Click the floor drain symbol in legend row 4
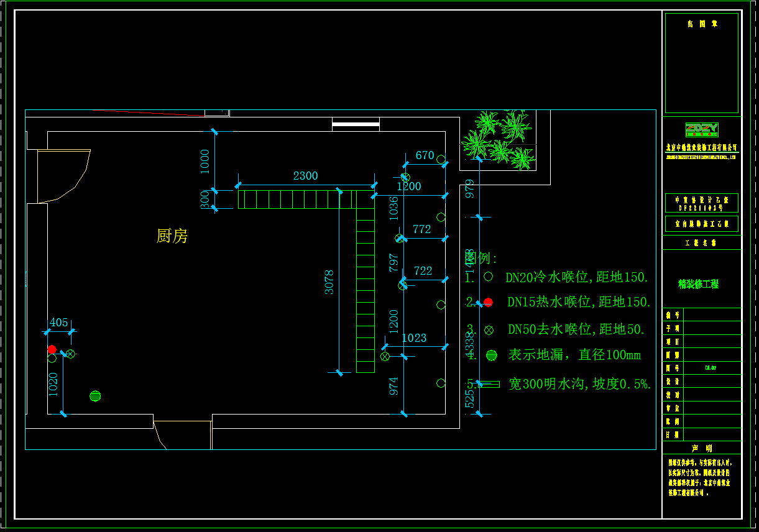The height and width of the screenshot is (532, 759). point(491,355)
